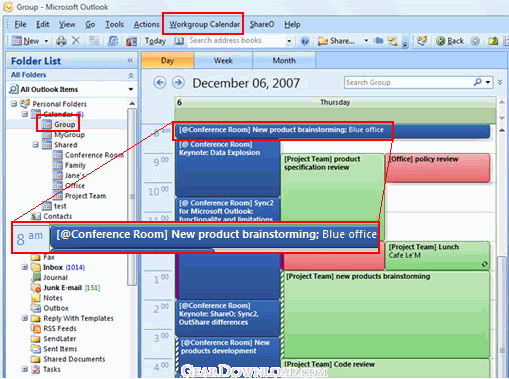
Task: Select the test calendar folder
Action: tap(54, 206)
